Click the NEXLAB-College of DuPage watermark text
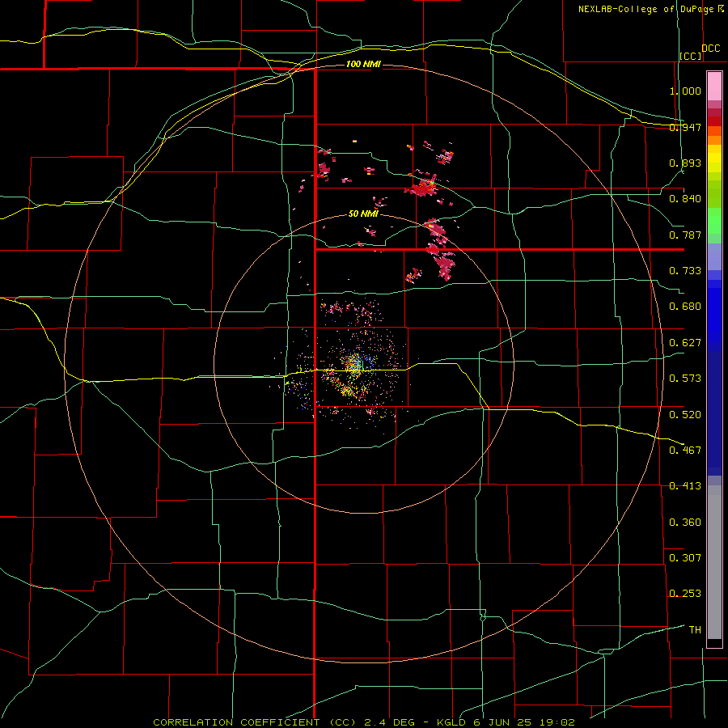Image resolution: width=728 pixels, height=728 pixels. tap(650, 9)
